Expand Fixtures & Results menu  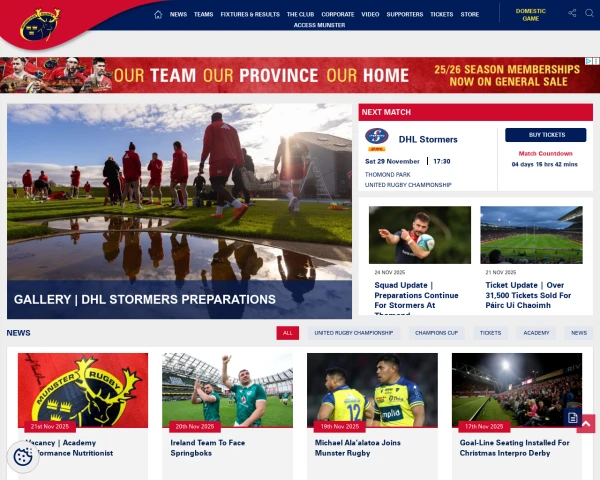pyautogui.click(x=250, y=15)
